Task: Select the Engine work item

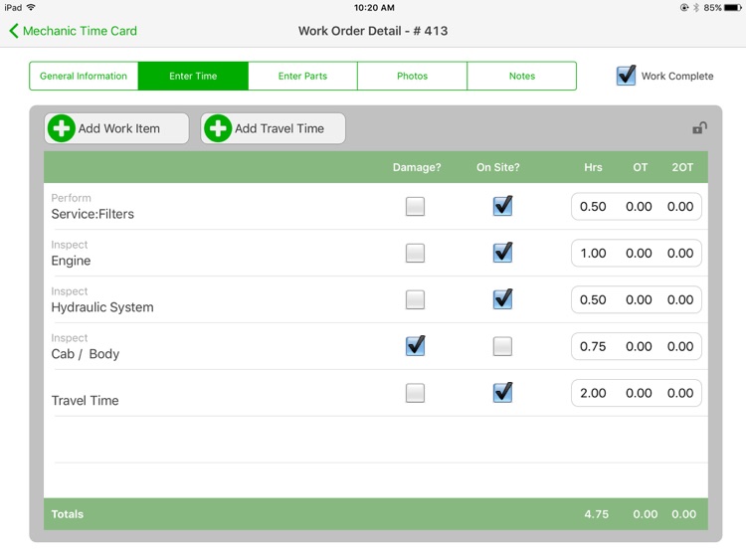Action: [x=71, y=261]
